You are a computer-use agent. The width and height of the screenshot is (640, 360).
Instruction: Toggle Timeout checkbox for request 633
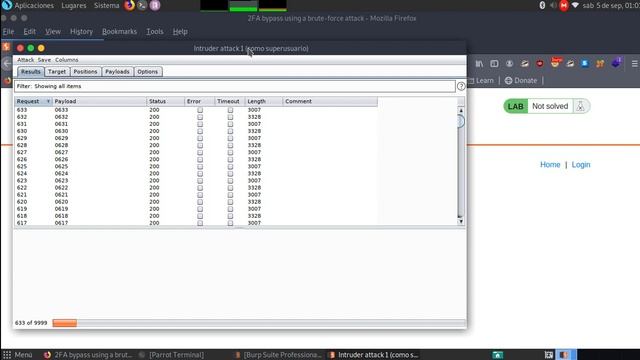click(230, 110)
